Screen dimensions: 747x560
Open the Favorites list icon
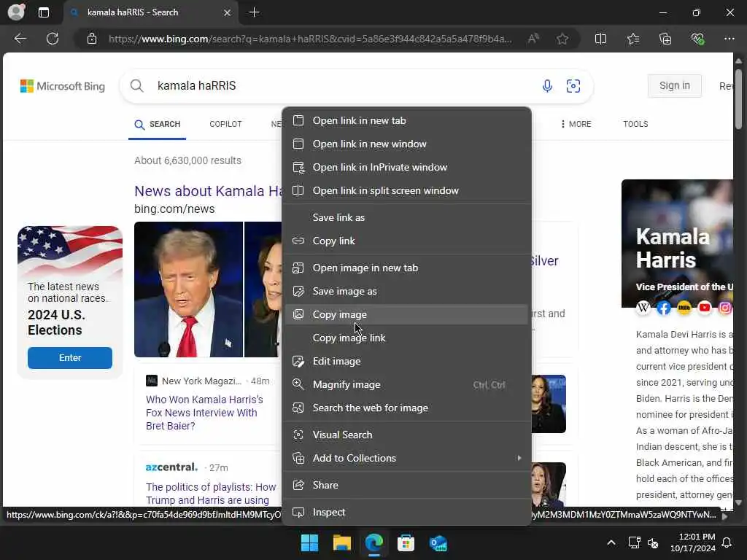tap(633, 39)
